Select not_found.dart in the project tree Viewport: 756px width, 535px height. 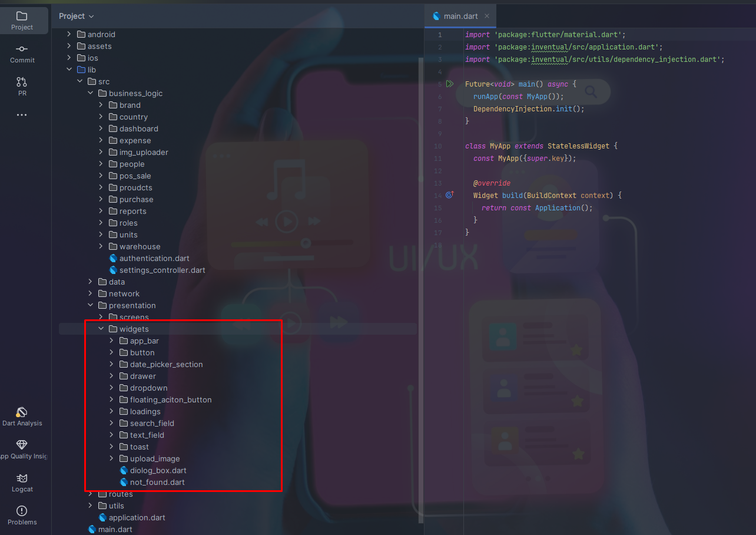157,482
